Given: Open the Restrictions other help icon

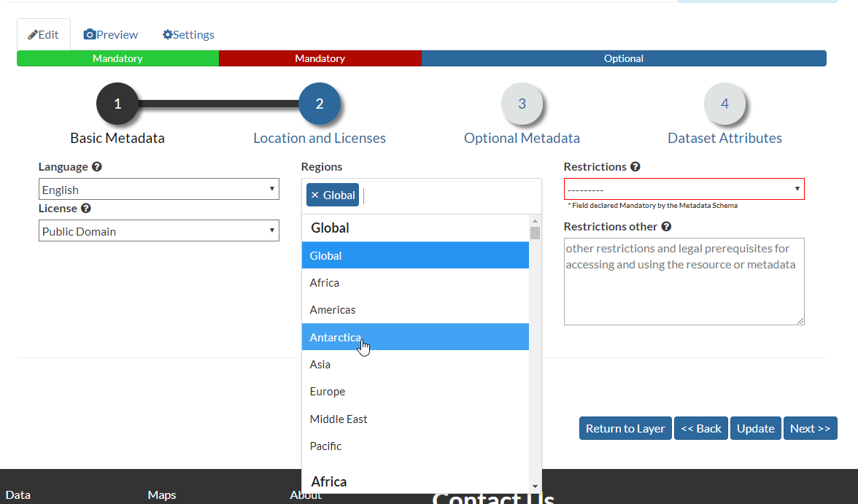Looking at the screenshot, I should coord(665,226).
